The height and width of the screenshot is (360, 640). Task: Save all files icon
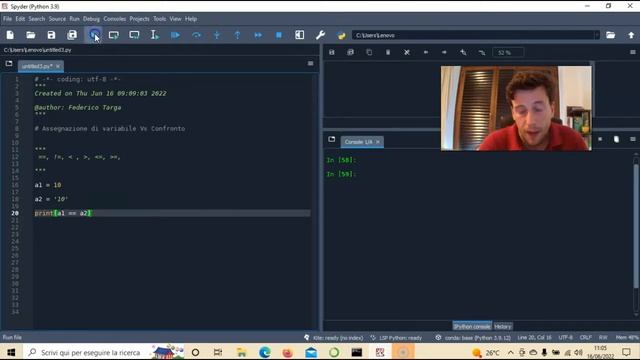click(72, 35)
